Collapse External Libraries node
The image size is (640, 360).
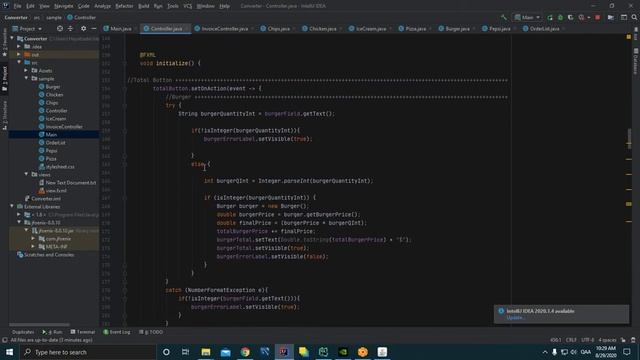click(x=12, y=207)
